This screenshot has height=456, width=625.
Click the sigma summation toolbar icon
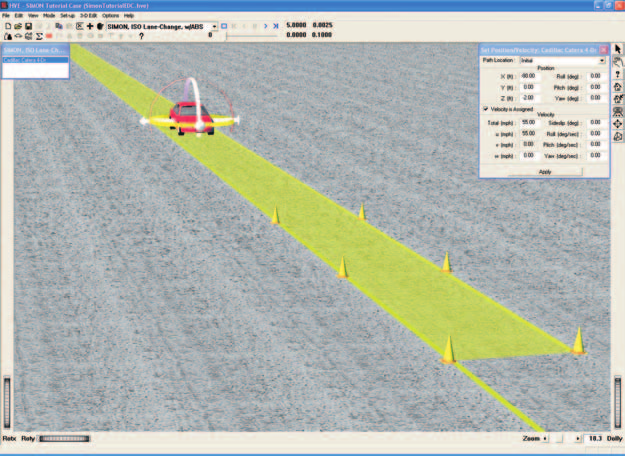pyautogui.click(x=39, y=36)
